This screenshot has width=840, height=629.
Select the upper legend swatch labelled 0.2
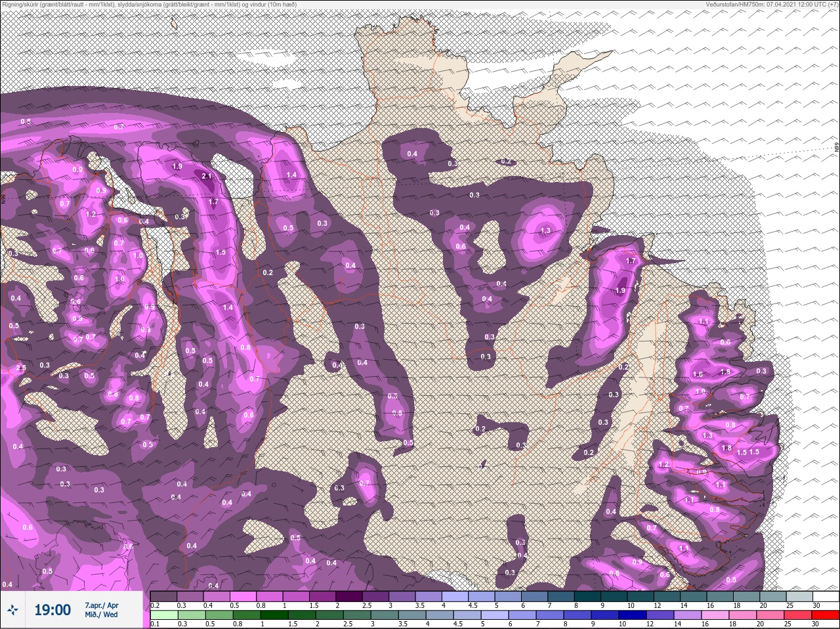pos(163,596)
